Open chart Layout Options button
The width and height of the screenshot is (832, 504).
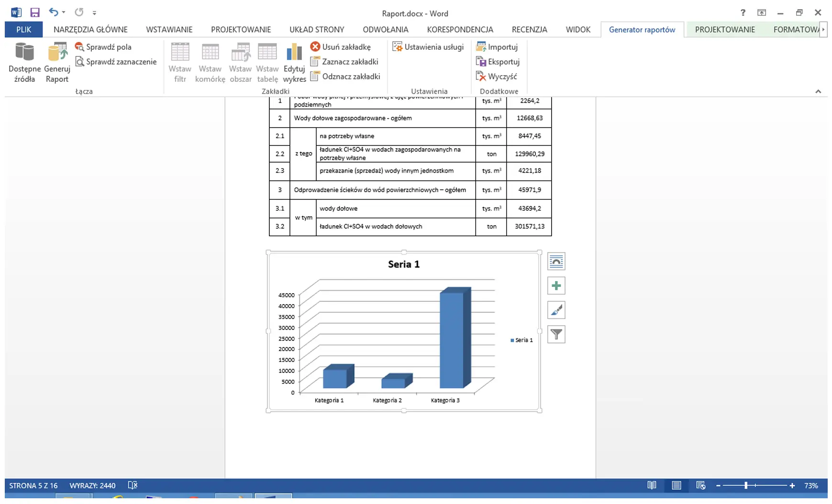pos(556,262)
